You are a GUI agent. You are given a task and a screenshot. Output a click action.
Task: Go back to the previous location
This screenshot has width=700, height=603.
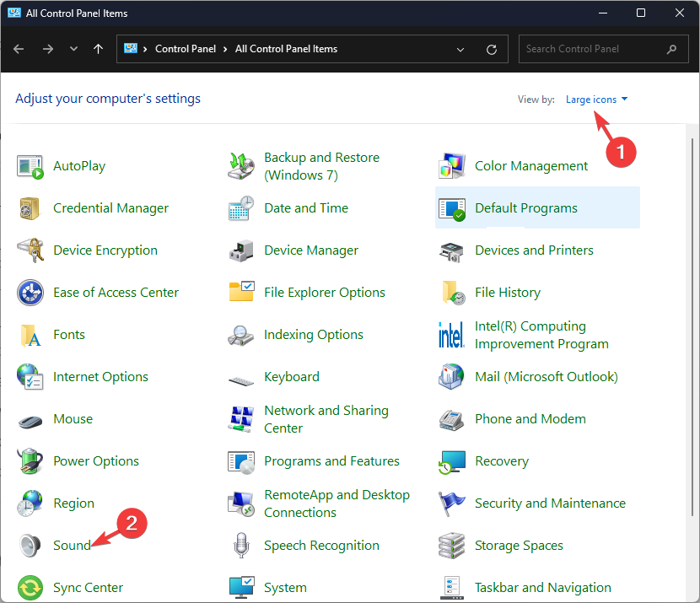click(19, 49)
